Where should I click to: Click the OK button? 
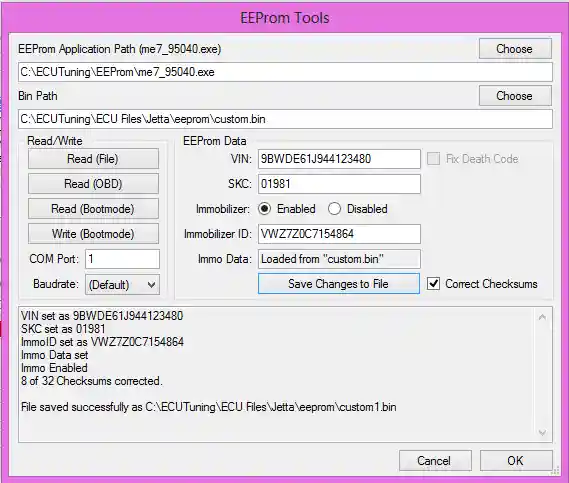pos(516,461)
